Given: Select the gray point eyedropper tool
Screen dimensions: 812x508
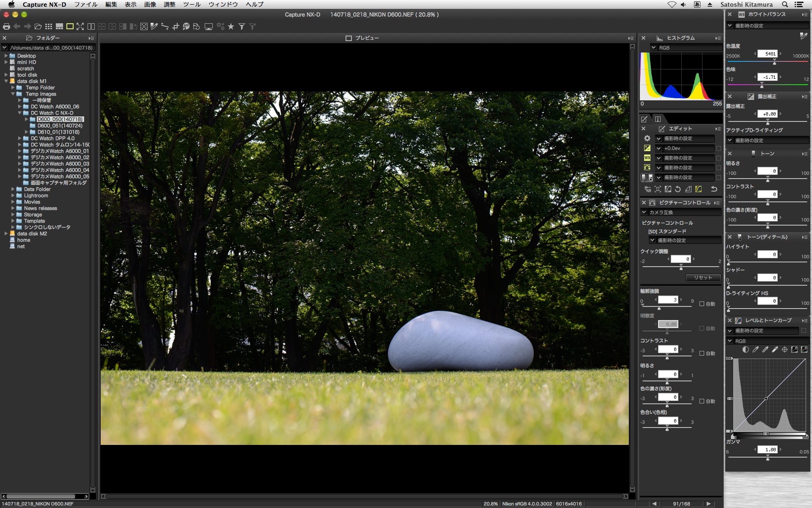Looking at the screenshot, I should tap(154, 26).
